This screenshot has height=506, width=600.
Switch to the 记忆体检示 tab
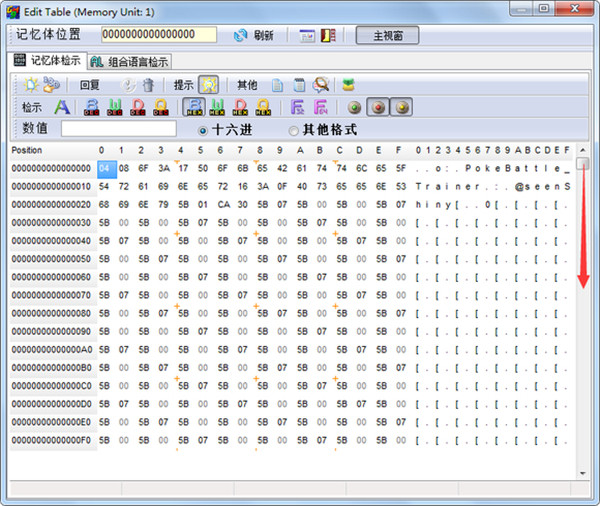point(48,61)
